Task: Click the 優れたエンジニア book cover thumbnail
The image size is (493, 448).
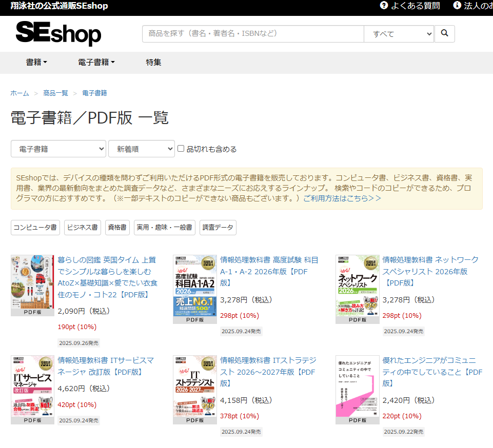Action: [358, 390]
